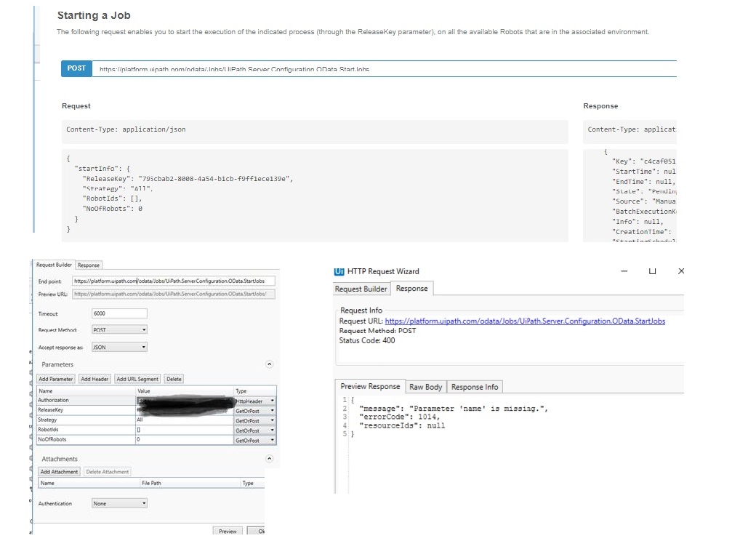Click the NoOfRobots value cell showing 0
The height and width of the screenshot is (541, 756).
coord(185,440)
